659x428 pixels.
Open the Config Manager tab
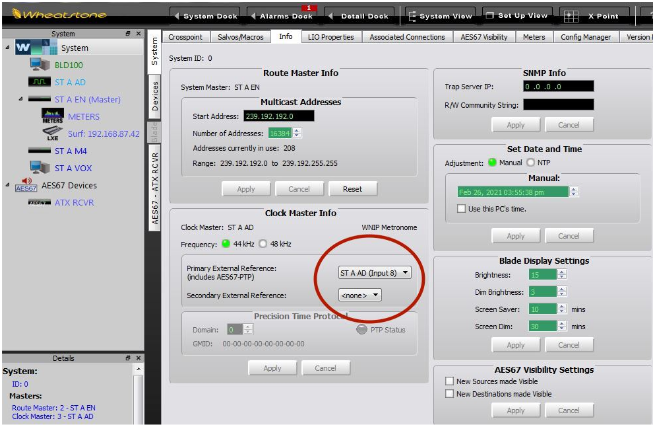click(586, 37)
